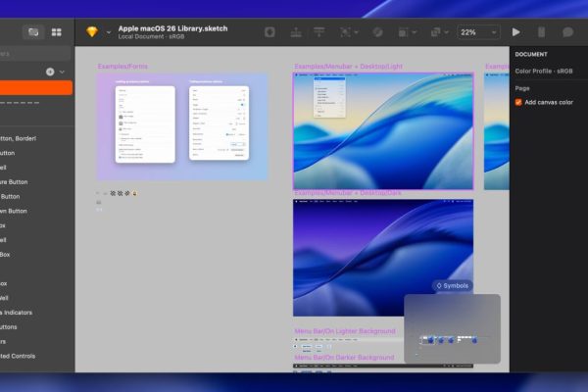Image resolution: width=588 pixels, height=392 pixels.
Task: Select the 'tton, Border!' sidebar item
Action: (18, 138)
